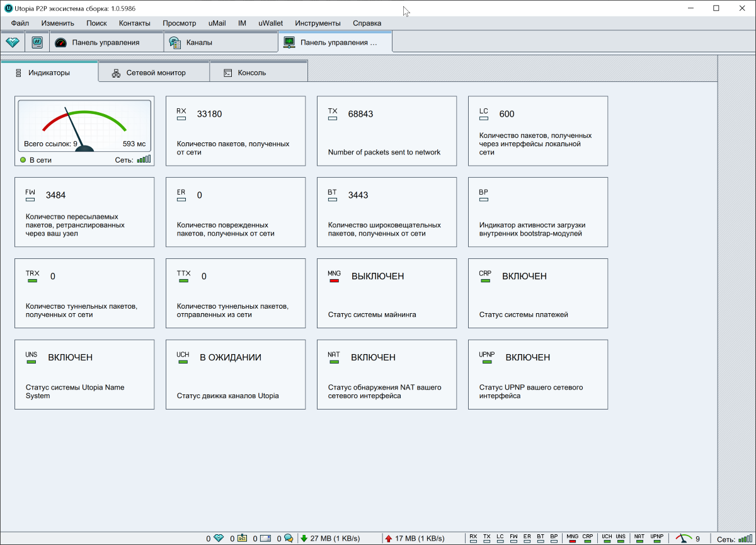Click the status bar chat bubbles icon
This screenshot has height=545, width=756.
289,538
